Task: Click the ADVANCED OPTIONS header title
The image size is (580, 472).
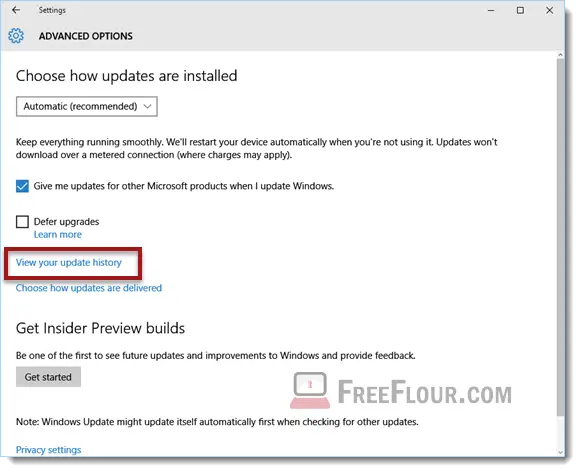Action: (x=86, y=36)
